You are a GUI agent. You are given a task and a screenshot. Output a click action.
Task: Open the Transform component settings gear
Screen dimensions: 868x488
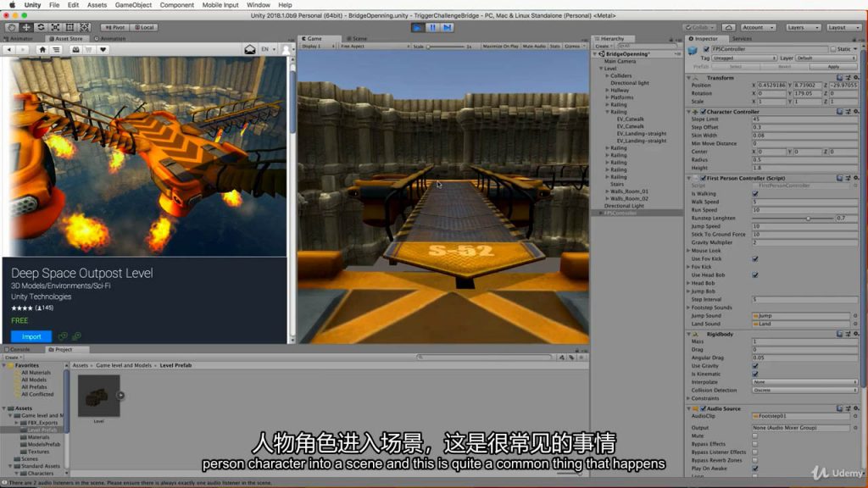856,78
